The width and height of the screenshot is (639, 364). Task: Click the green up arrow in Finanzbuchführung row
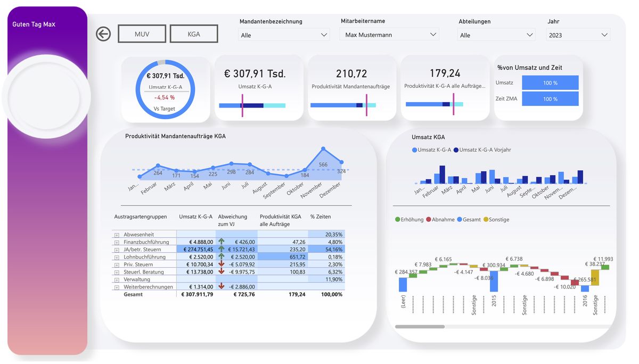222,242
